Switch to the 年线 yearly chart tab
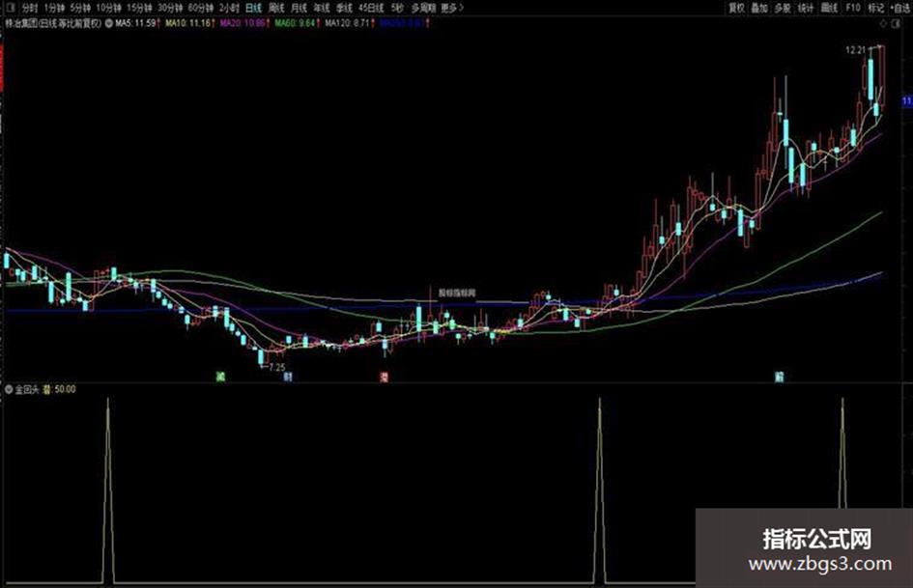 pos(322,8)
